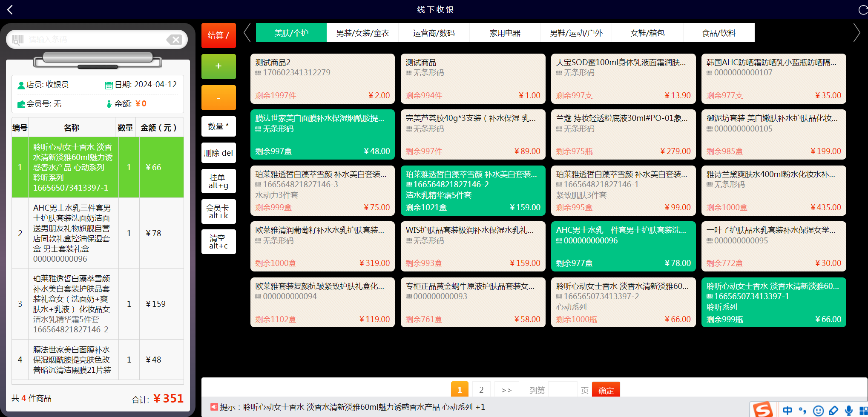Screen dimensions: 868x417
Task: Click the member card icon beside 会员号
Action: (21, 104)
